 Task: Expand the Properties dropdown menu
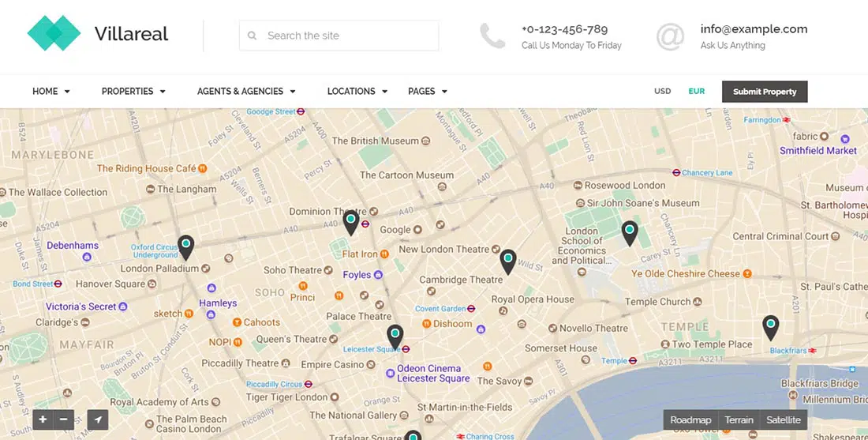pyautogui.click(x=133, y=92)
